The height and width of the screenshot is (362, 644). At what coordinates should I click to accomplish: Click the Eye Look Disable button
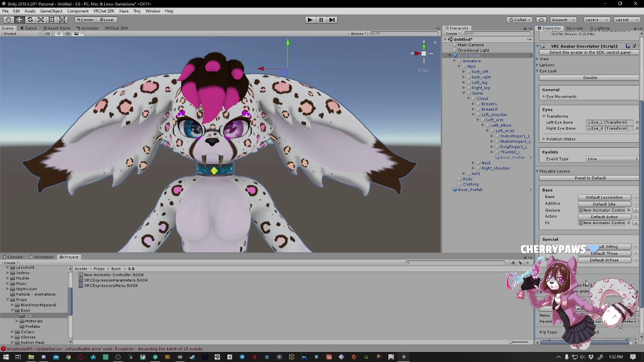coord(590,78)
